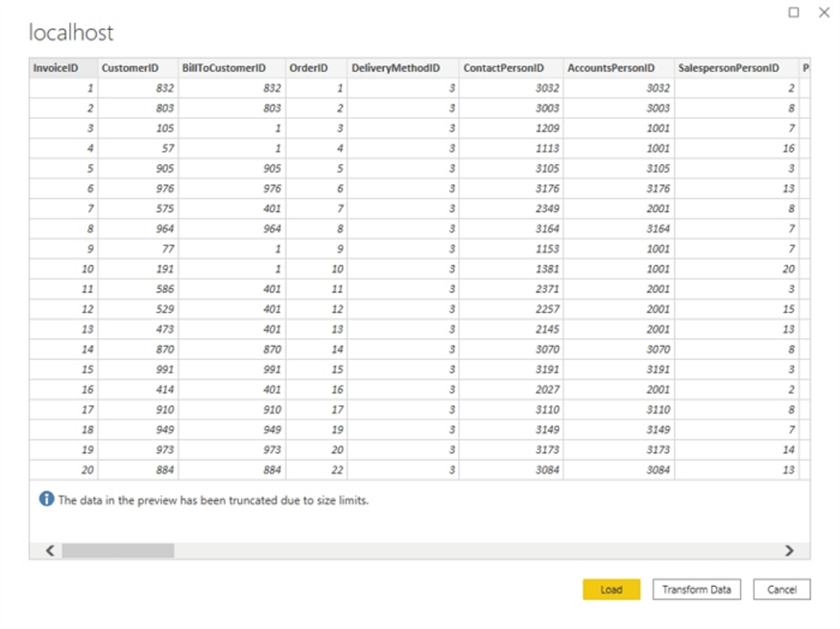Click the Load button

(x=611, y=590)
